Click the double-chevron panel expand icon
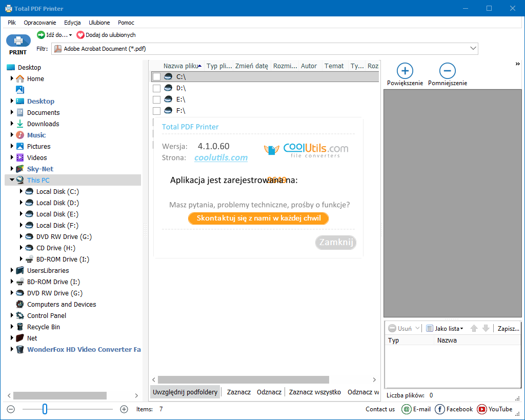Viewport: 525px width, 420px height. click(518, 64)
